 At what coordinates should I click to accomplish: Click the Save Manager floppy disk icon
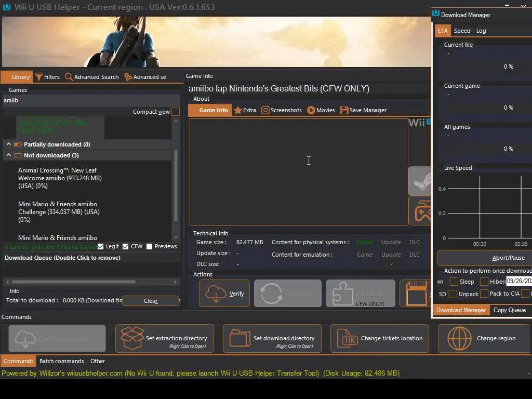[344, 110]
